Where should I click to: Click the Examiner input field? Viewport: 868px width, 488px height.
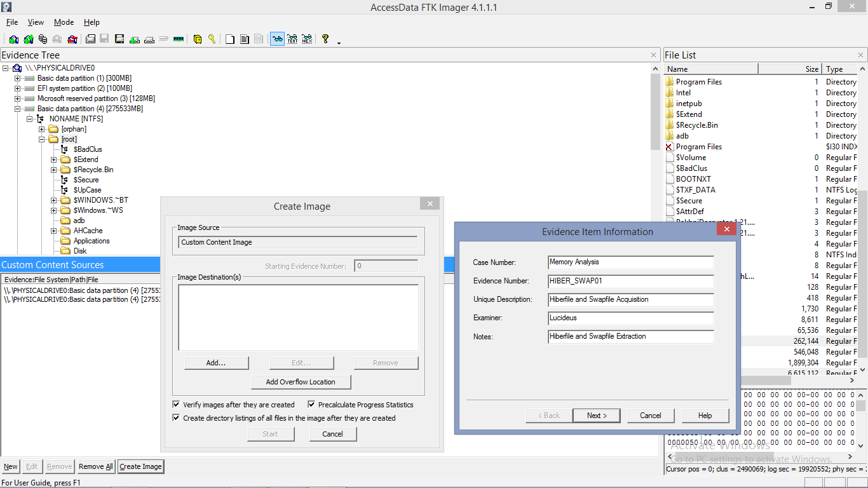tap(631, 318)
